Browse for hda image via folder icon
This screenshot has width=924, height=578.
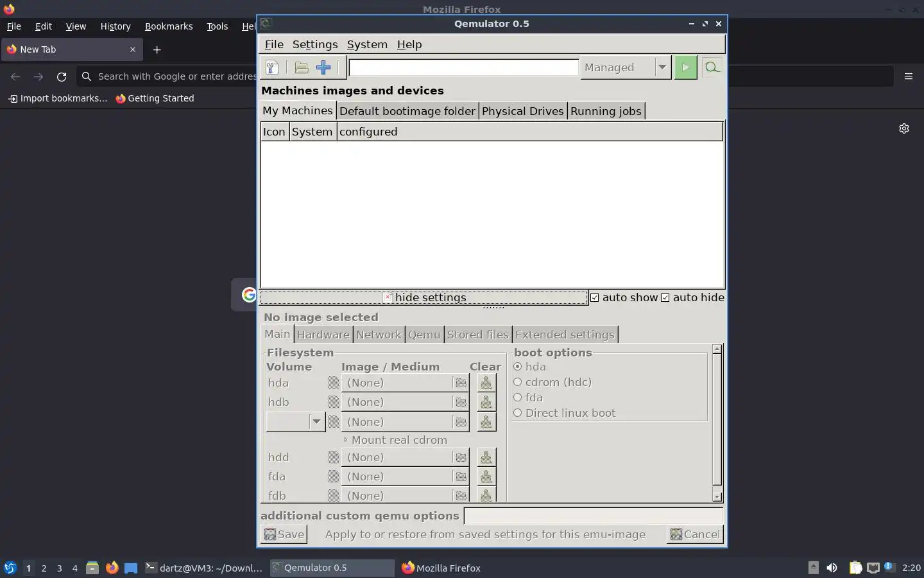461,383
